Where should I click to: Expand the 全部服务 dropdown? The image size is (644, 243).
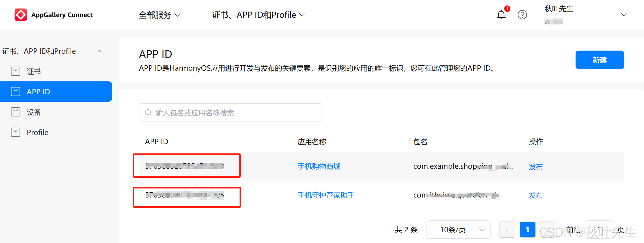pyautogui.click(x=160, y=15)
